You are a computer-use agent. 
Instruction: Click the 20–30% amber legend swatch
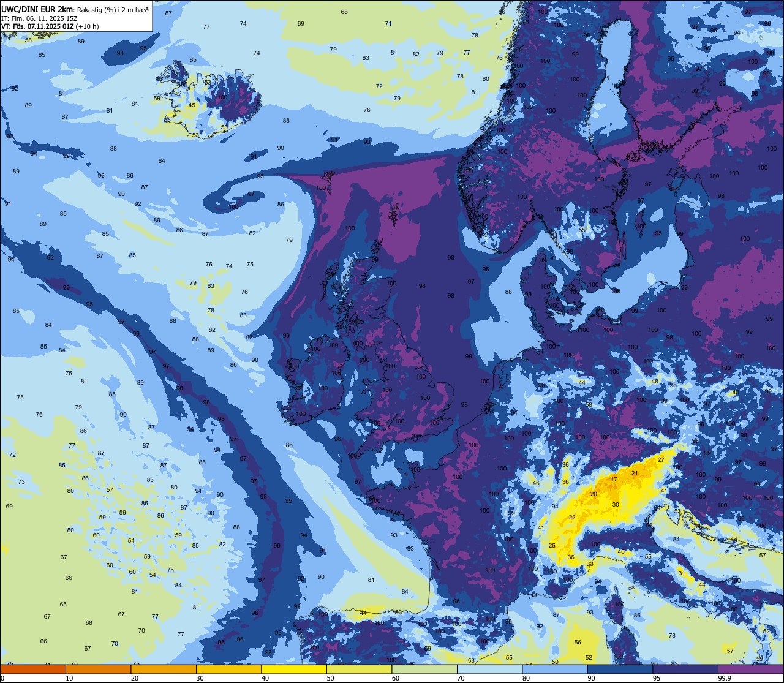point(164,670)
